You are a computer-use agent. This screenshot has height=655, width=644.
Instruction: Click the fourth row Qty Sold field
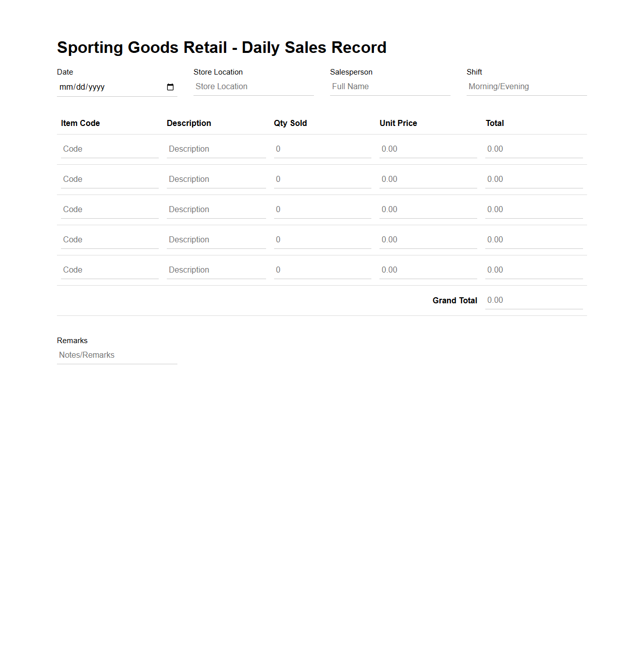321,239
